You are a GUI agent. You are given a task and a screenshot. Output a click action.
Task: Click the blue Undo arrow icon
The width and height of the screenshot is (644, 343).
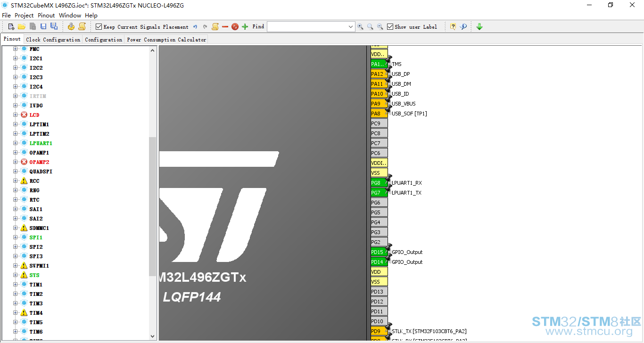pyautogui.click(x=195, y=27)
